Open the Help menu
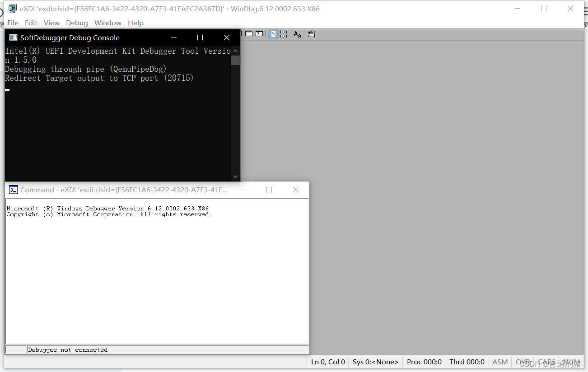The image size is (588, 372). (x=135, y=23)
